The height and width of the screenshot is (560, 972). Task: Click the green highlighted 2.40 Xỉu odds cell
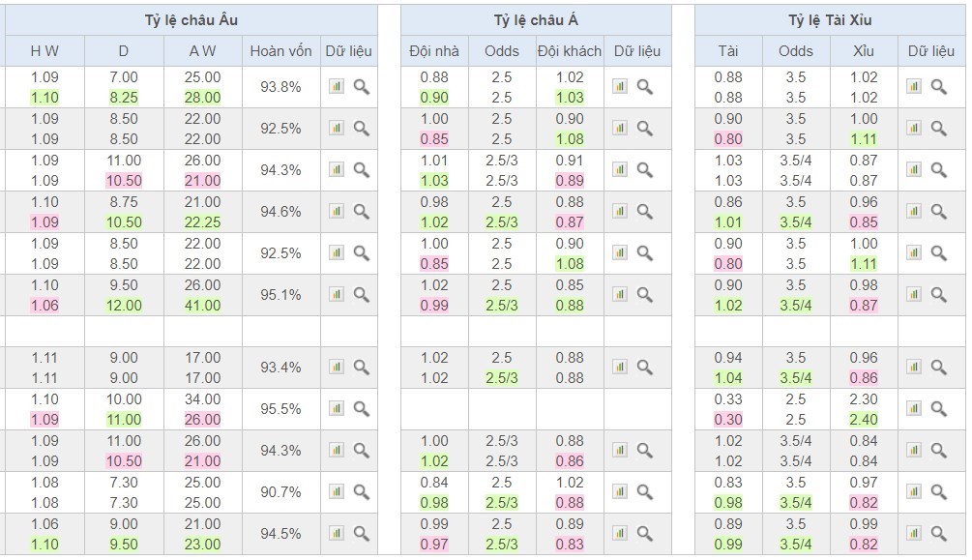pyautogui.click(x=864, y=420)
